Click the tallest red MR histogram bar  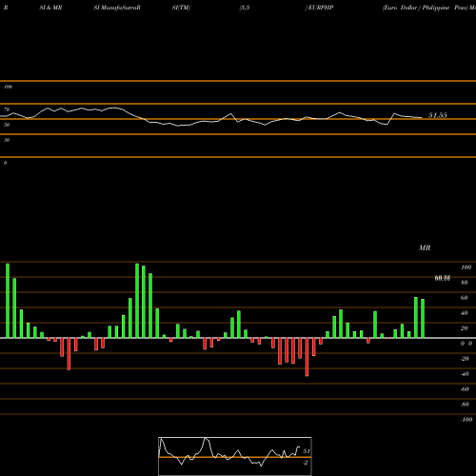pyautogui.click(x=307, y=357)
